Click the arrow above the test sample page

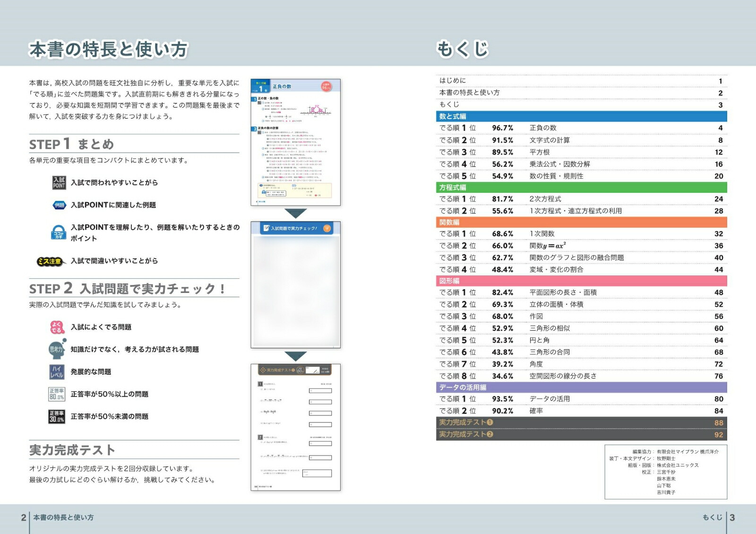[x=296, y=356]
